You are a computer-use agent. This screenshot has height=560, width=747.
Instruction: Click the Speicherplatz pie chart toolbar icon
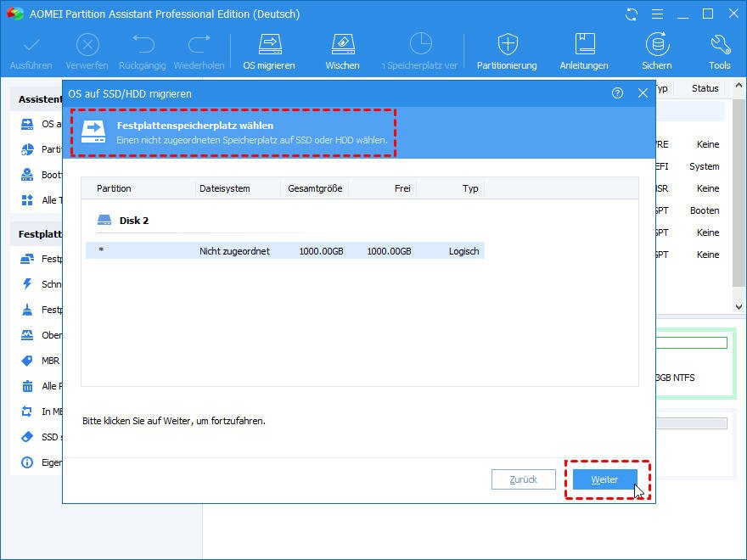pos(421,44)
